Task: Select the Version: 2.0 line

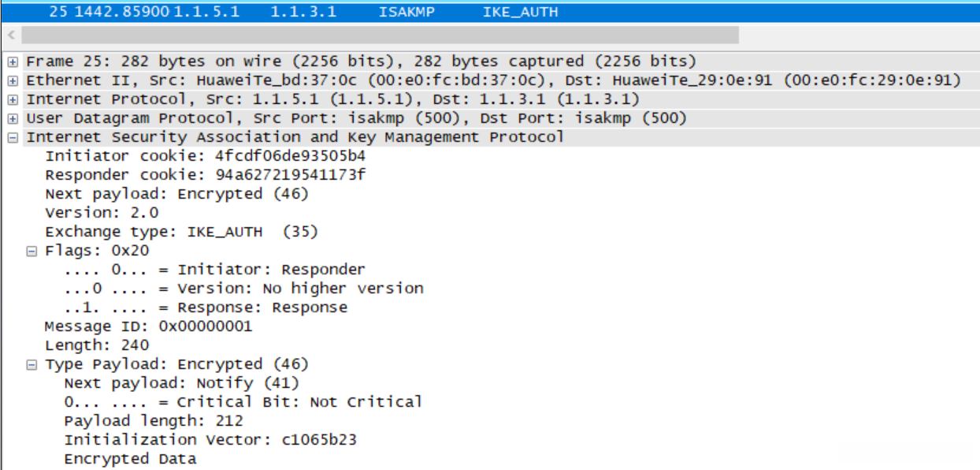Action: [102, 213]
